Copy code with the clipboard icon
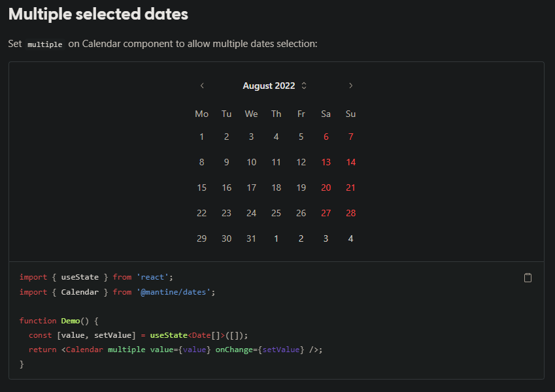 528,278
